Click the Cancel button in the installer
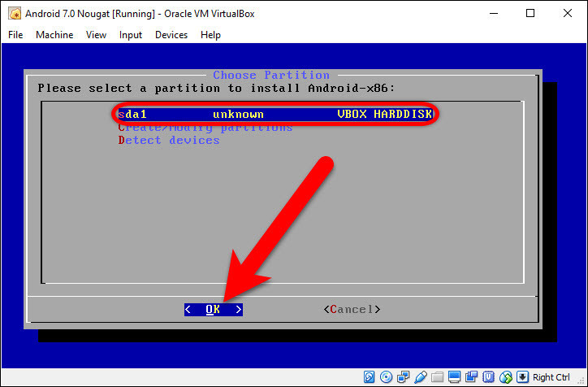The height and width of the screenshot is (387, 588). (352, 309)
